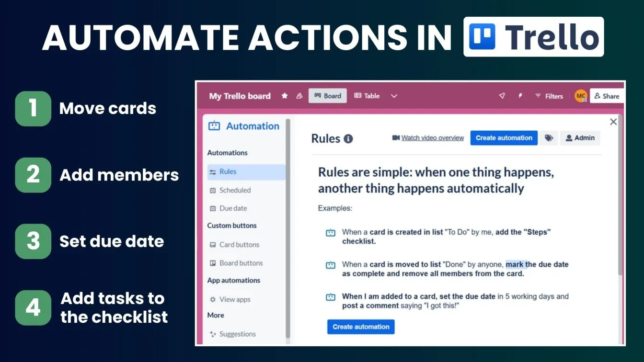Click the Automation robot icon header

point(214,126)
